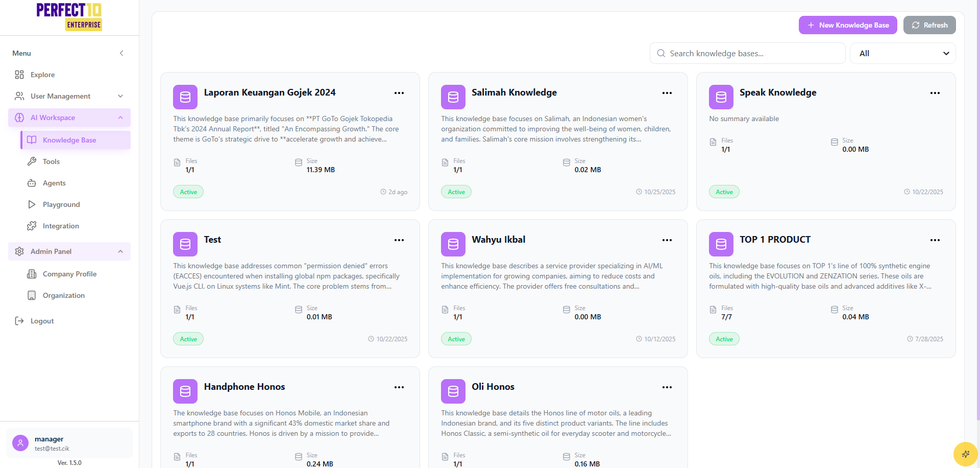Open Knowledge Base menu item
Image resolution: width=980 pixels, height=468 pixels.
click(x=76, y=140)
